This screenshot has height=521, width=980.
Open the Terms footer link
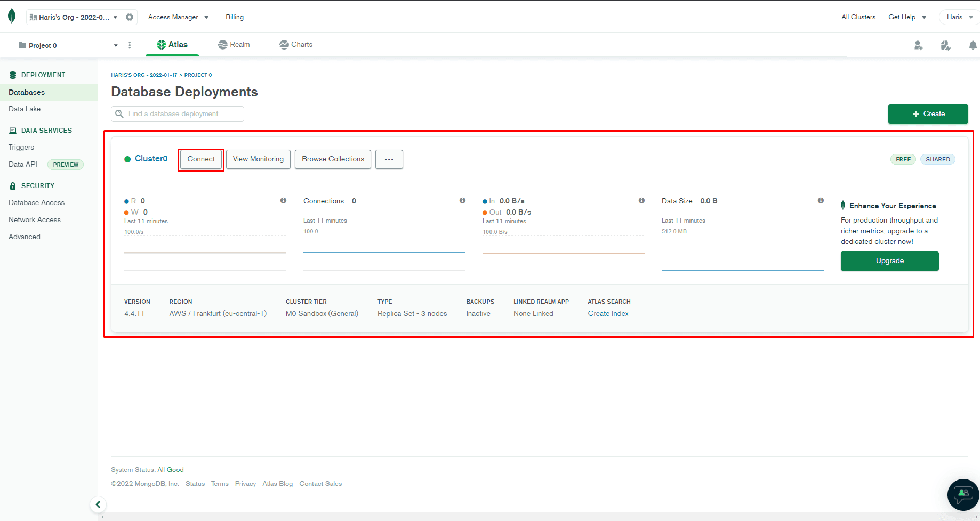pyautogui.click(x=220, y=484)
